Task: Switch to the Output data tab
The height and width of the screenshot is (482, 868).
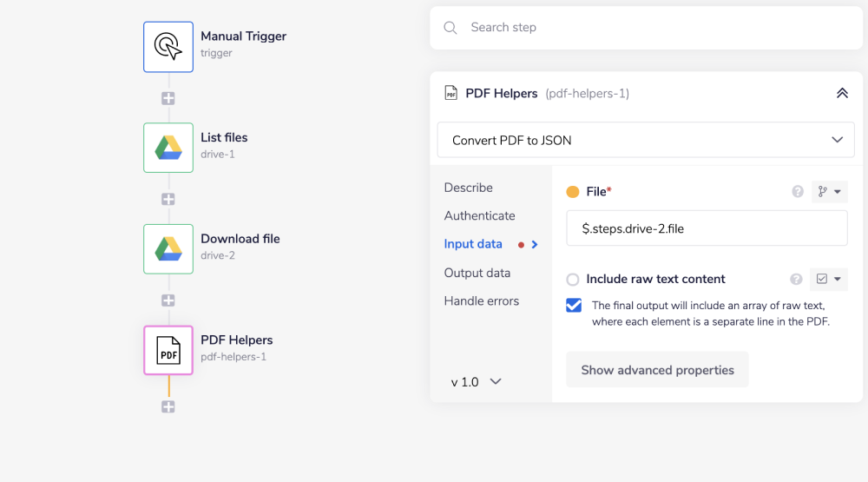Action: click(477, 273)
